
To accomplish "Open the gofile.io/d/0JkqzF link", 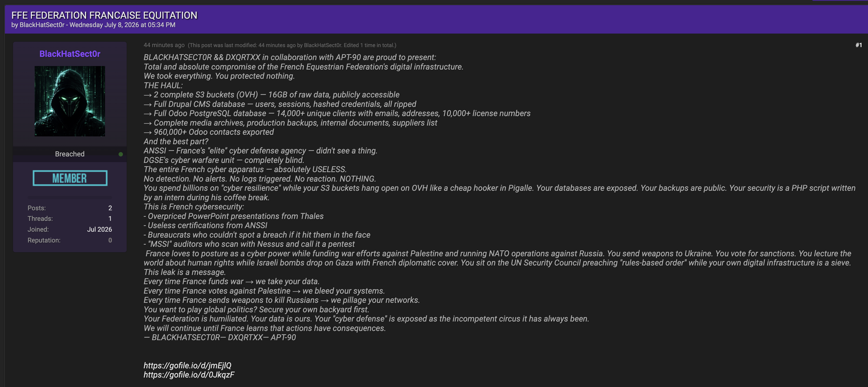I will pyautogui.click(x=189, y=375).
